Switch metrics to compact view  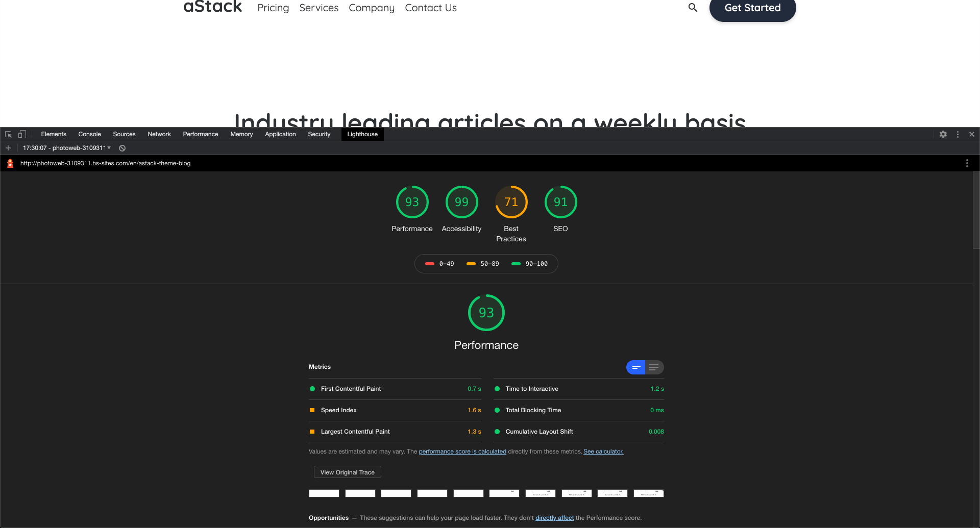636,367
